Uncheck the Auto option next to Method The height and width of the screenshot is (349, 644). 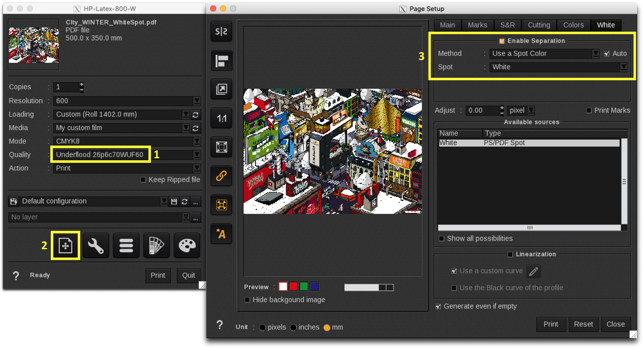pyautogui.click(x=607, y=54)
